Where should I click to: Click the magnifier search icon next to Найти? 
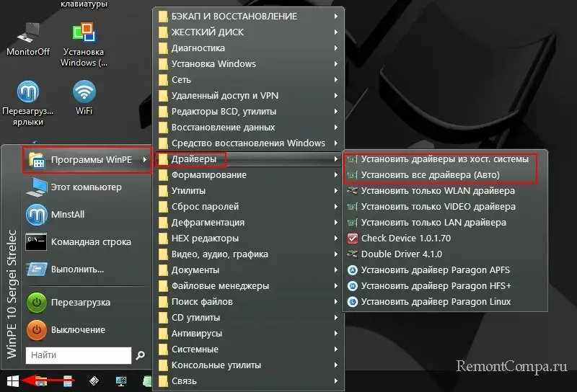coord(140,355)
